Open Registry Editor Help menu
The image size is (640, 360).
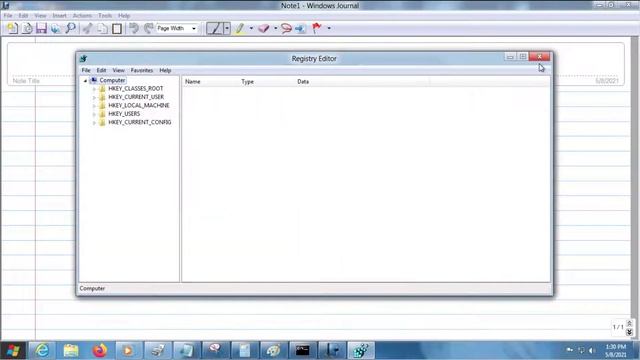[165, 70]
